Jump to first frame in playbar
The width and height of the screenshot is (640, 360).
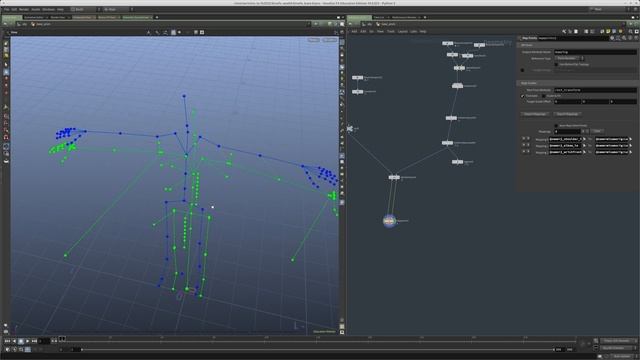pos(7,341)
